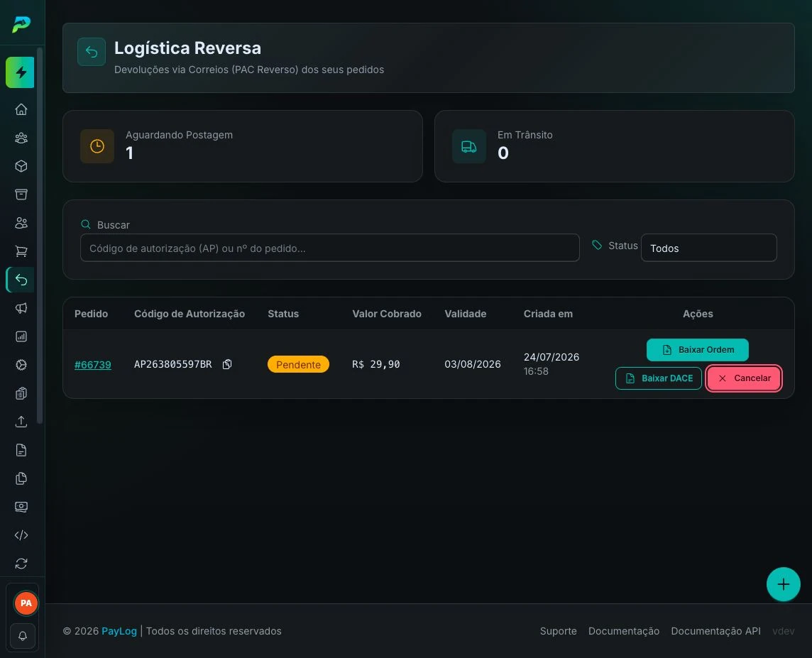Open the group-of-people sidebar icon
Viewport: 812px width, 658px height.
point(21,138)
